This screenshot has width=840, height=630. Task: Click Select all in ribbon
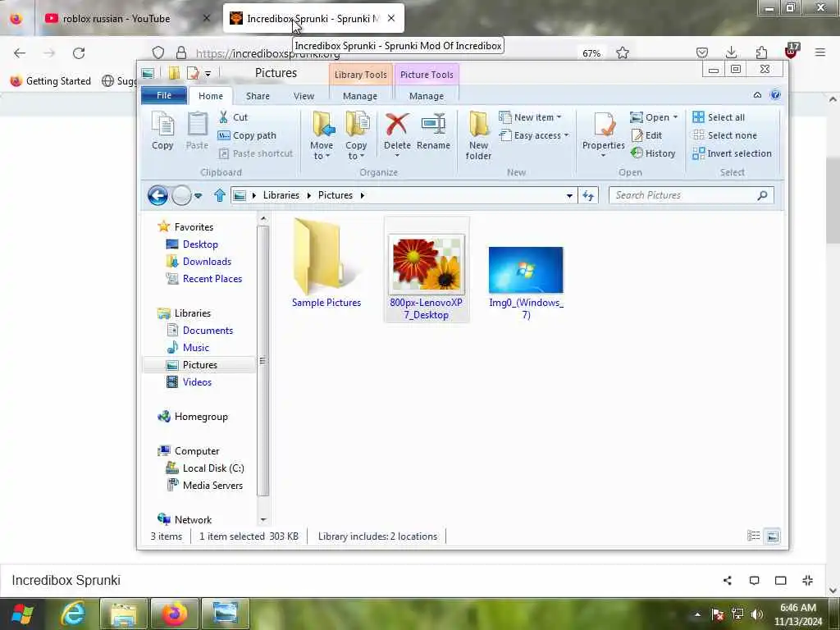pos(719,117)
